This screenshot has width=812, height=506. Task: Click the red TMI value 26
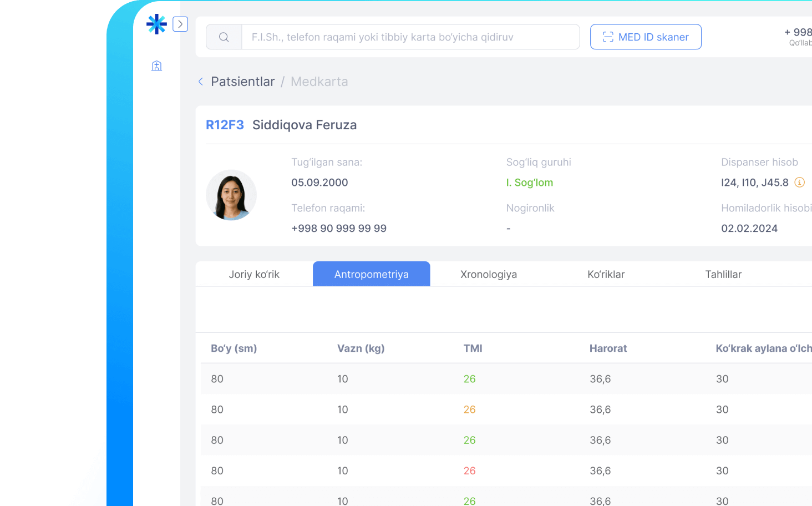(x=469, y=470)
